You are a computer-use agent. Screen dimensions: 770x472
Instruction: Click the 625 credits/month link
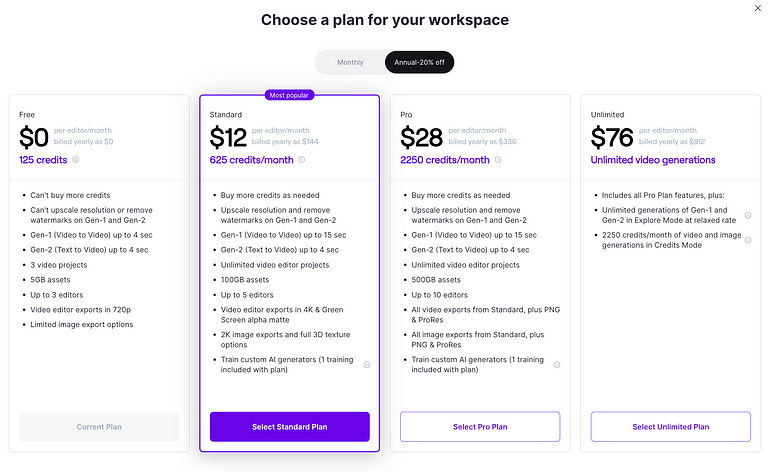(x=251, y=160)
